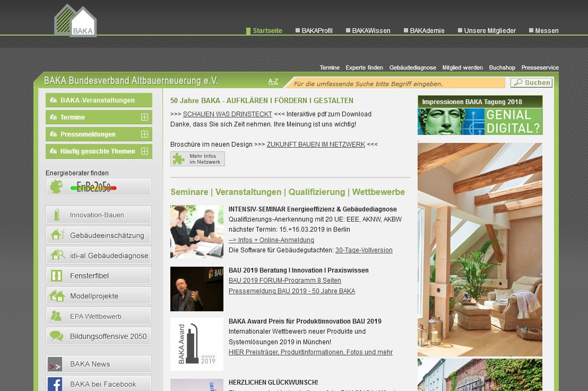
Task: Open the Gebäudediagnose top link
Action: [x=412, y=67]
